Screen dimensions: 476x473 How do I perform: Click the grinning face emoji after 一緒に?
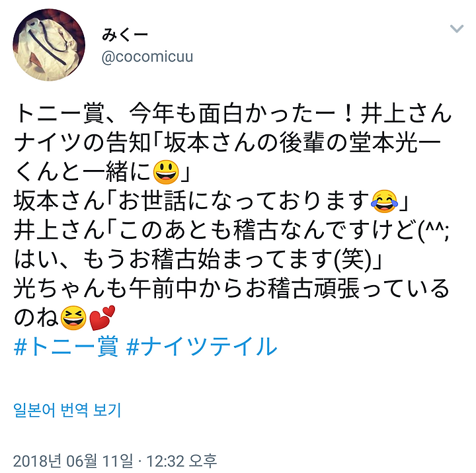pos(166,172)
